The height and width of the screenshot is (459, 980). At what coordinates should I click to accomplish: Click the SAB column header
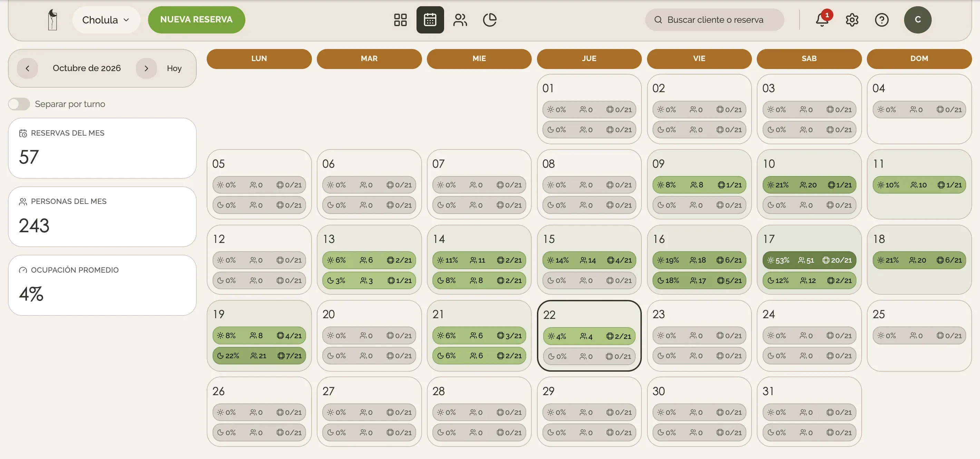(x=809, y=59)
